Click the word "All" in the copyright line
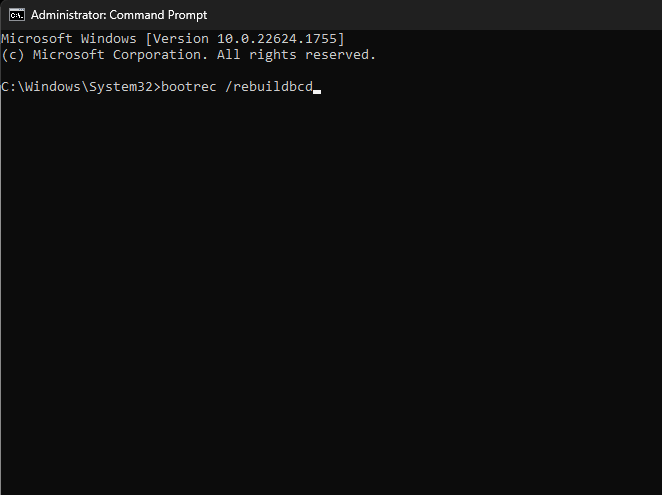The image size is (662, 495). (228, 55)
